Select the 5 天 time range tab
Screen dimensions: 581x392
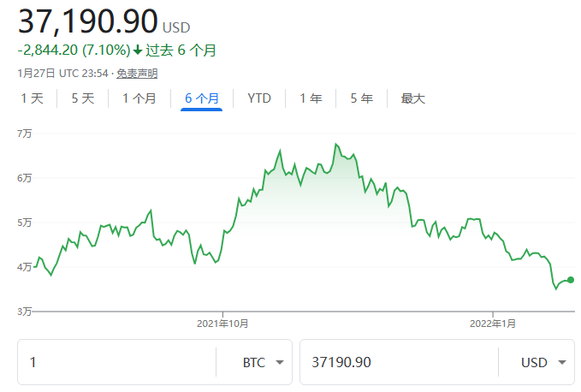tap(83, 98)
